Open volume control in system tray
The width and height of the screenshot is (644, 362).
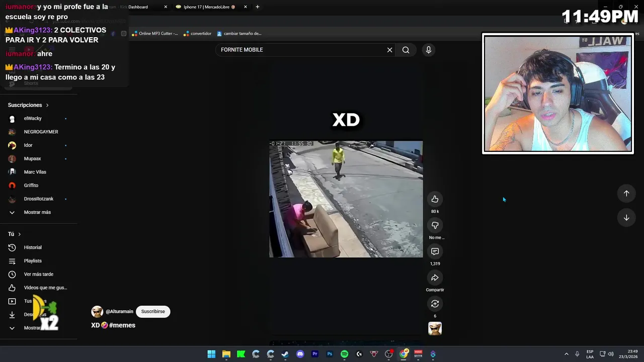[611, 354]
